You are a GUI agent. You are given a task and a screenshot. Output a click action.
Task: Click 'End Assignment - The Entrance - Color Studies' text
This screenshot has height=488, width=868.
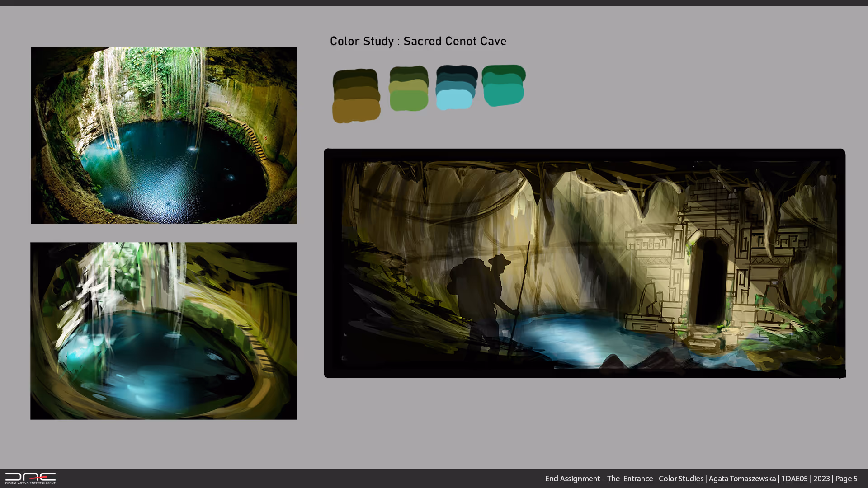[624, 479]
